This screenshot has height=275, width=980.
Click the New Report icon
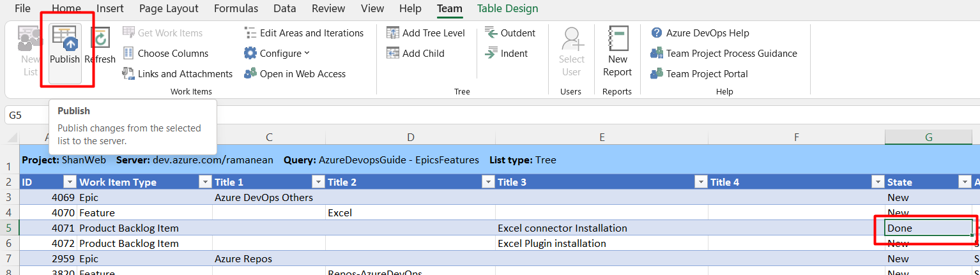pyautogui.click(x=617, y=40)
